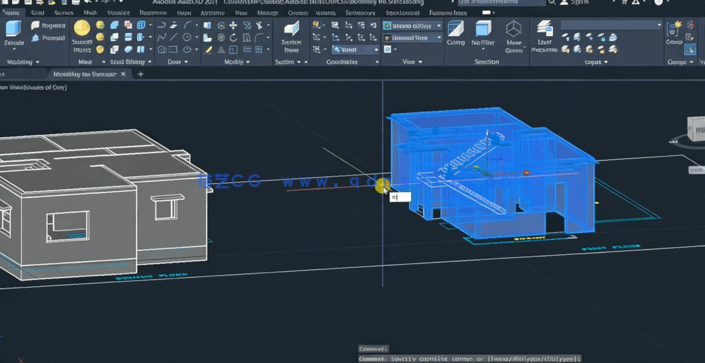Open the Manage ribbon tab
Viewport: 705px width, 363px height.
[268, 13]
